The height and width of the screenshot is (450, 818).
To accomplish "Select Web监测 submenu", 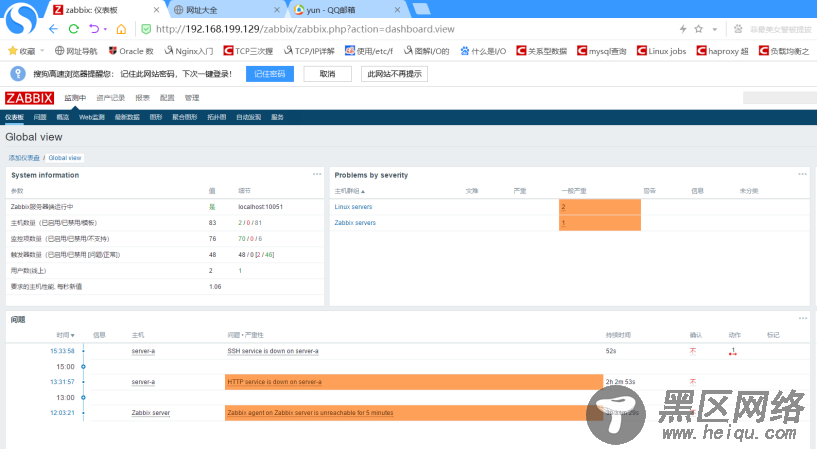I will tap(92, 117).
